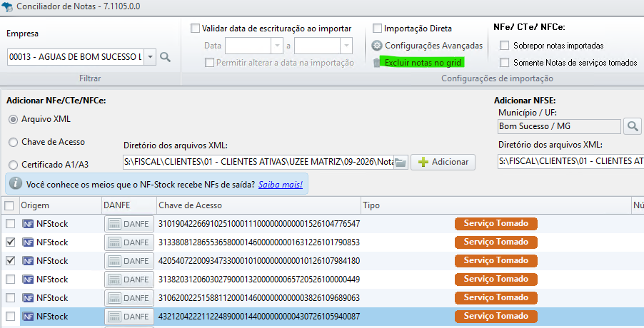
Task: Click NFStock icon in row ending 430726105940087
Action: click(28, 317)
